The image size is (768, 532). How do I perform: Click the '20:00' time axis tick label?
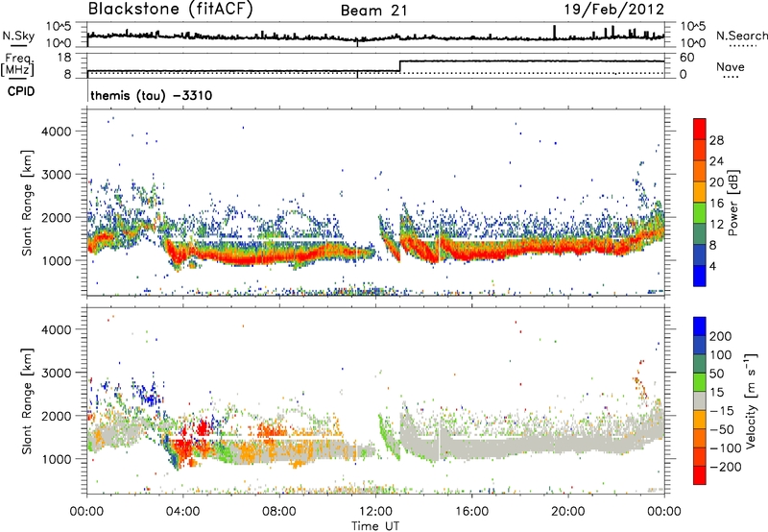tap(568, 512)
